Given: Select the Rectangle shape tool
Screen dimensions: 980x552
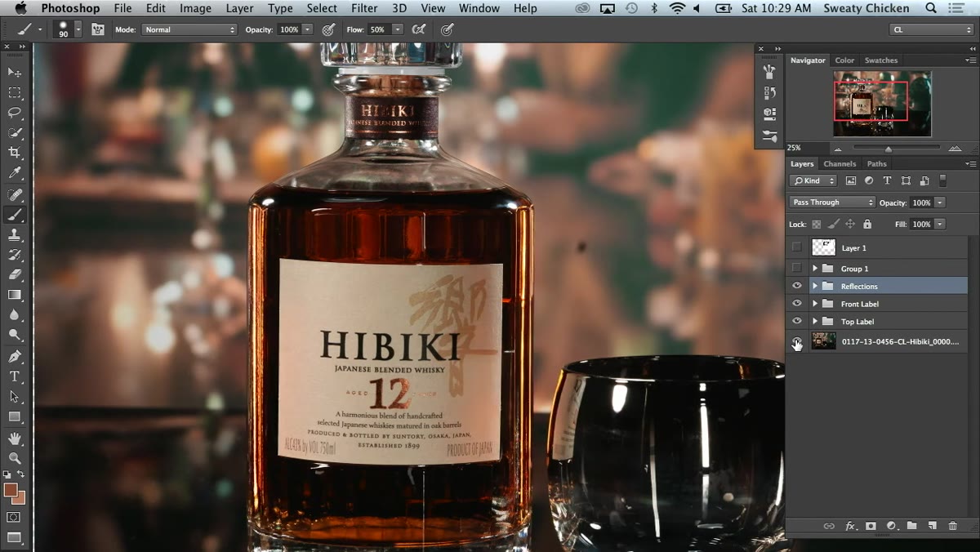Looking at the screenshot, I should [15, 416].
